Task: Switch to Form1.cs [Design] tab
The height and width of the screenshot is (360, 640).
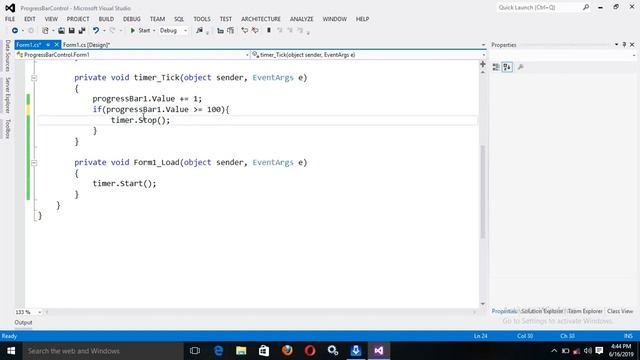Action: point(87,45)
